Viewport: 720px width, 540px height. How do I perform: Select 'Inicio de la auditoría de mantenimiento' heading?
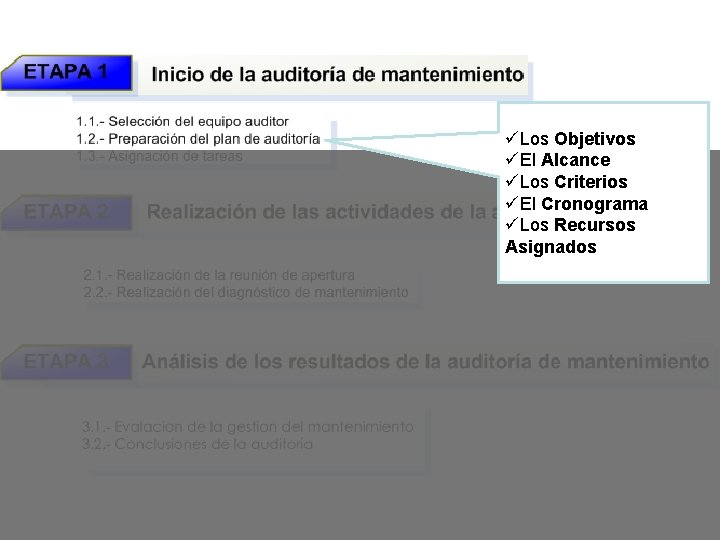(338, 74)
